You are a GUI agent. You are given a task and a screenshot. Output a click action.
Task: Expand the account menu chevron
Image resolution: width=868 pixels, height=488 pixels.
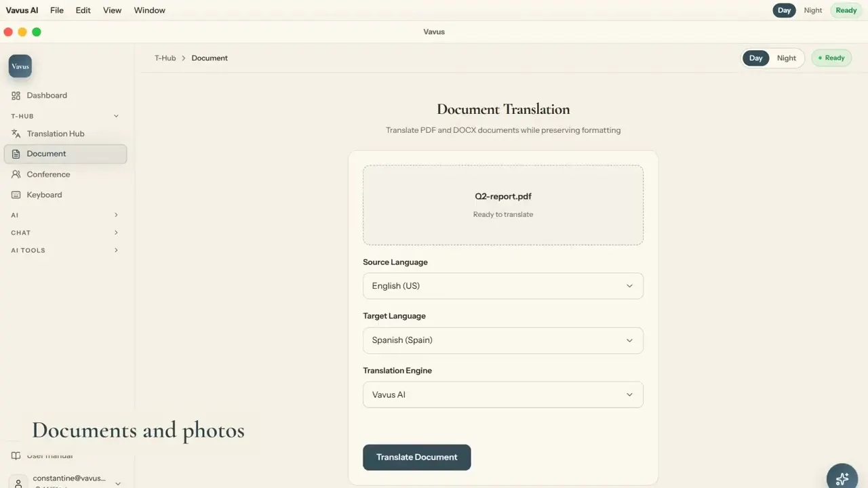click(118, 483)
